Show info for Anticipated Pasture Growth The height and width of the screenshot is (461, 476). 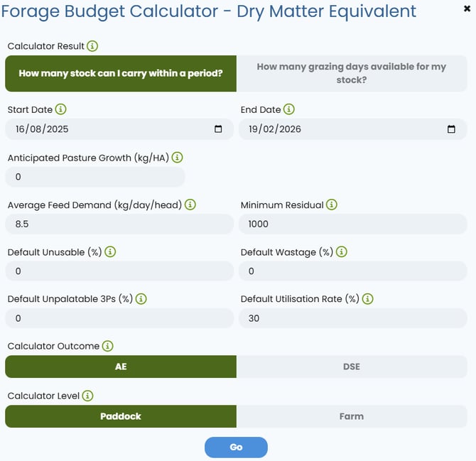point(178,158)
